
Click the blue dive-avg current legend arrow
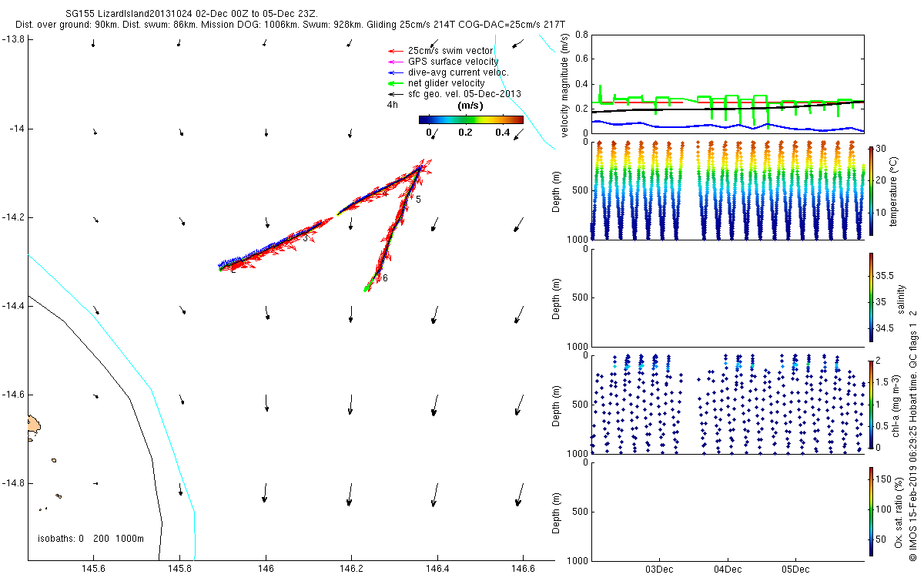(x=394, y=73)
